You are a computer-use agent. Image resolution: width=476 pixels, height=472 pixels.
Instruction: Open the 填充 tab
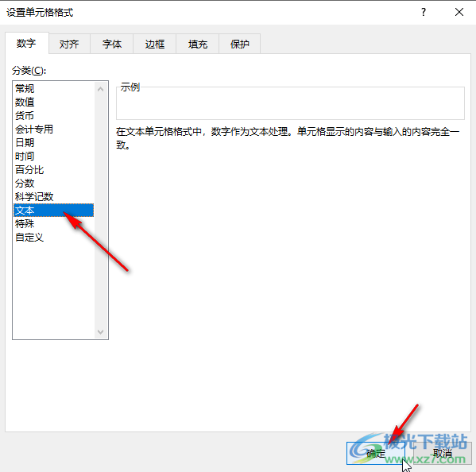197,44
